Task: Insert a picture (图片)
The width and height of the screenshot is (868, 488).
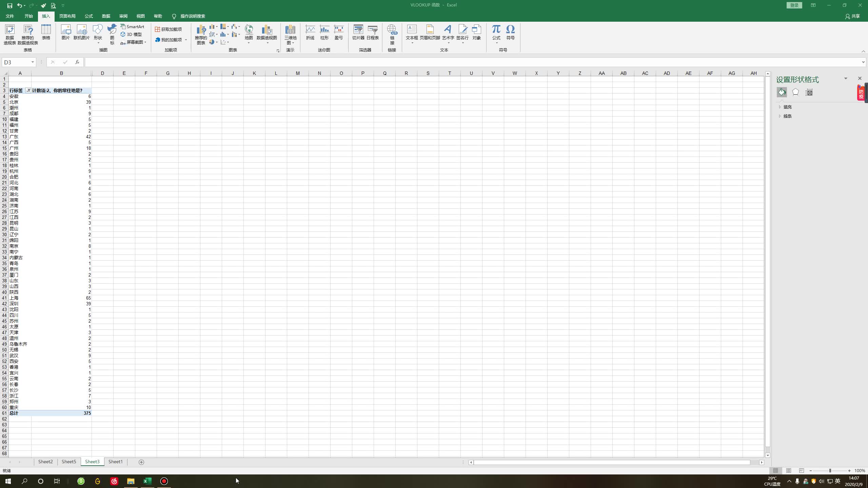Action: [66, 32]
